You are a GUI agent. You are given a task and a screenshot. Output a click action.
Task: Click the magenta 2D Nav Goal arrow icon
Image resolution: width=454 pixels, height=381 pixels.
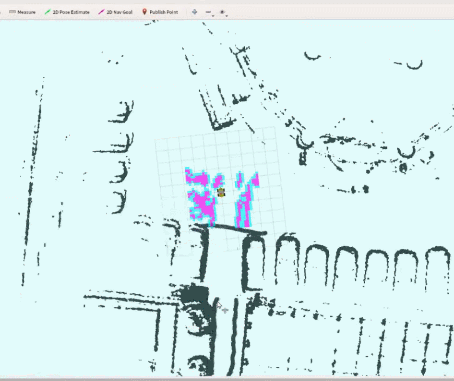[x=101, y=12]
